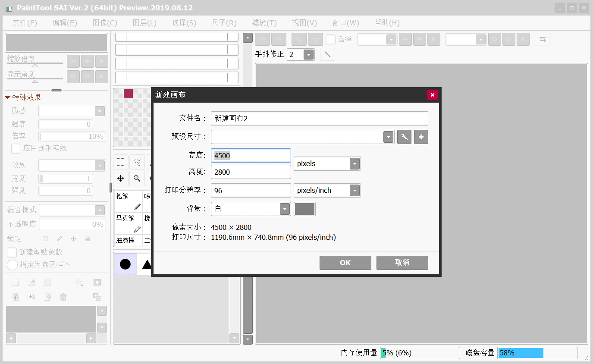Click the flip horizontal arrows icon

(543, 39)
